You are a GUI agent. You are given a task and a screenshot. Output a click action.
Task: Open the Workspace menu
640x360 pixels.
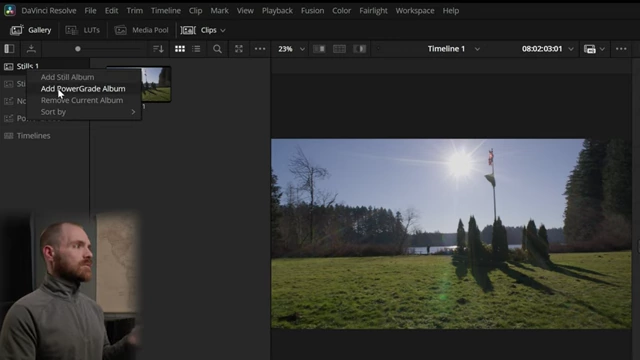tap(415, 11)
